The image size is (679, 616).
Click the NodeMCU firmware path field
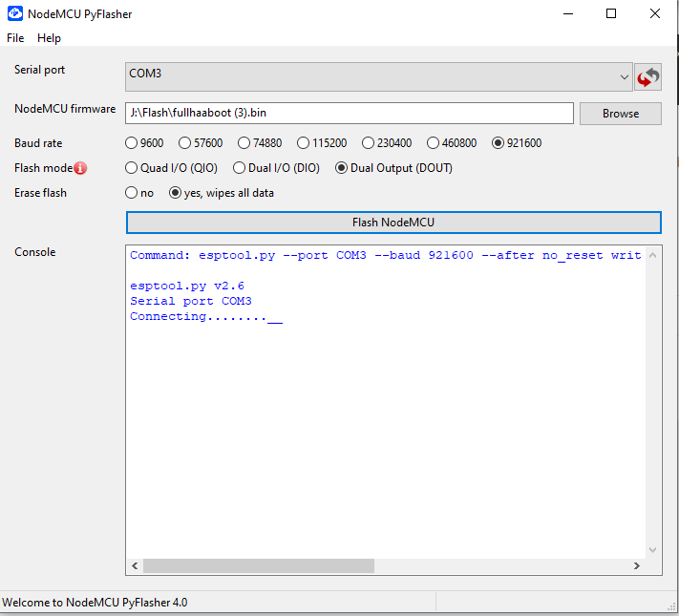pos(350,113)
